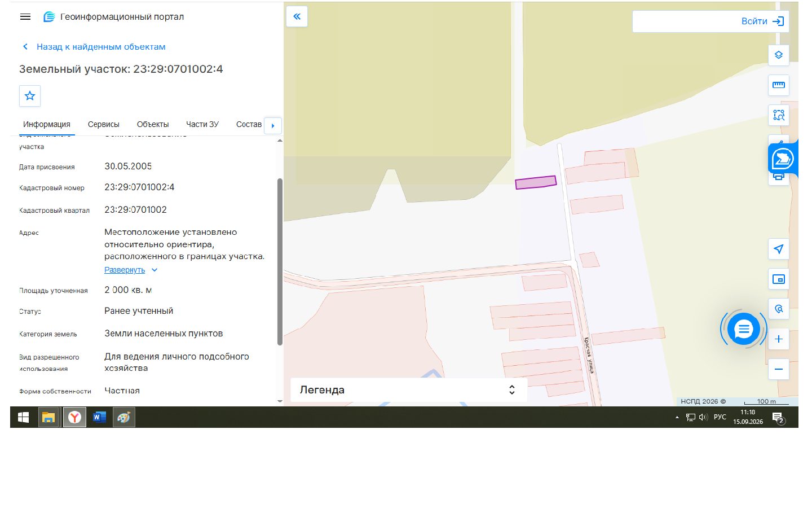Open the Windows Start menu
The image size is (812, 508).
coord(24,417)
